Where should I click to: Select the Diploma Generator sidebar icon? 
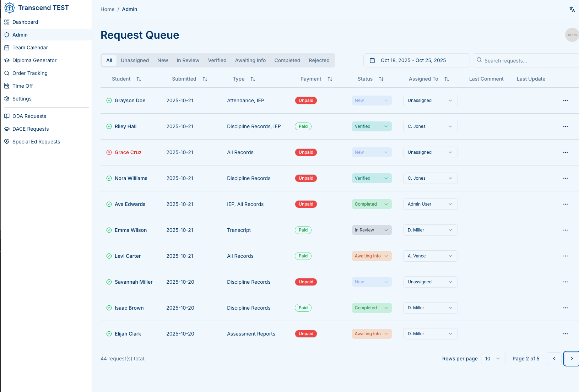pyautogui.click(x=7, y=60)
